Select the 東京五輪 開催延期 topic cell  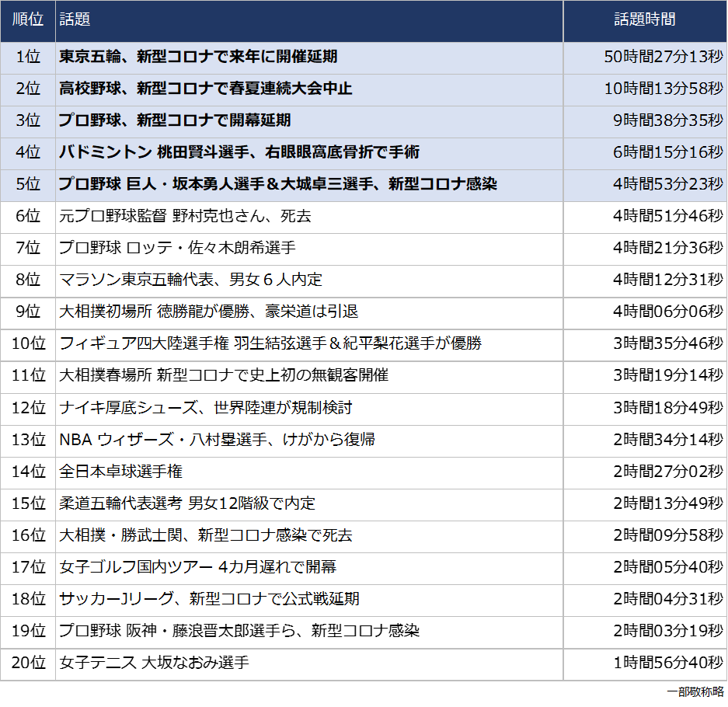tap(198, 57)
